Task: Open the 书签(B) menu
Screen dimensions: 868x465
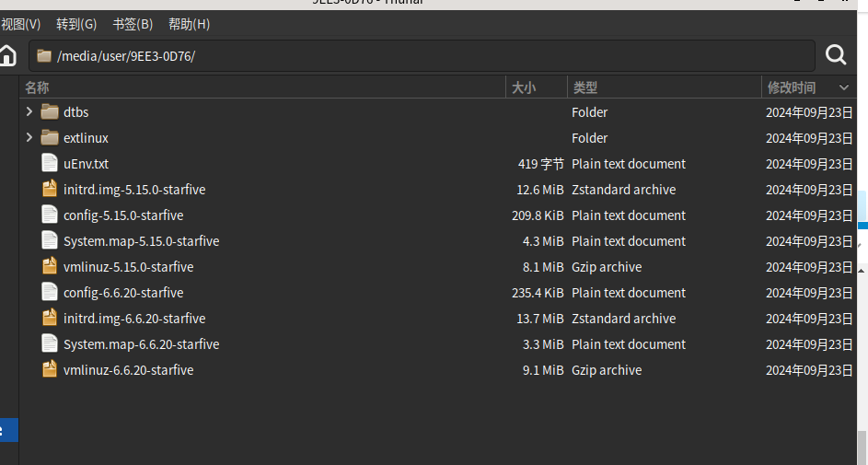Action: tap(133, 24)
